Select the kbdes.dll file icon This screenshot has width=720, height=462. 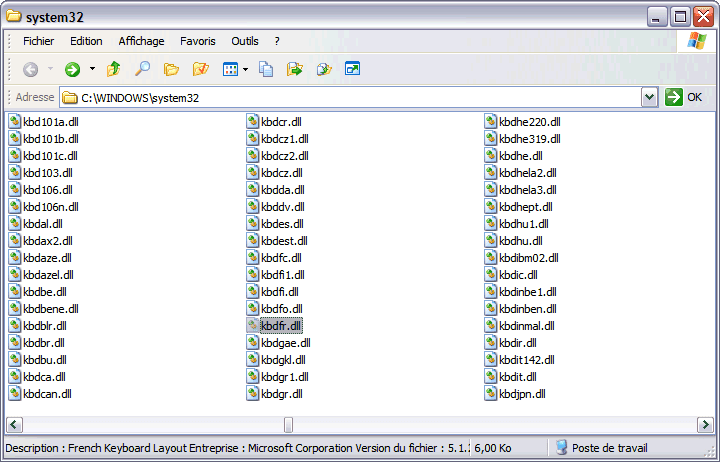(x=252, y=223)
